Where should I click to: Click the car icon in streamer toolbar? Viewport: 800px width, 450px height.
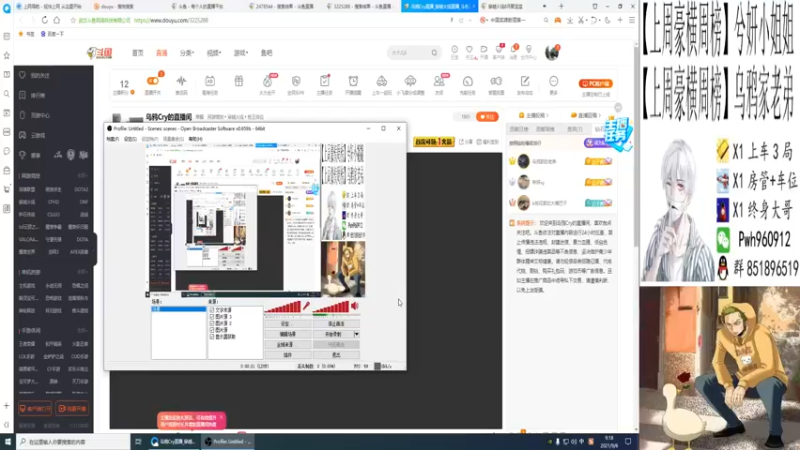(x=382, y=81)
